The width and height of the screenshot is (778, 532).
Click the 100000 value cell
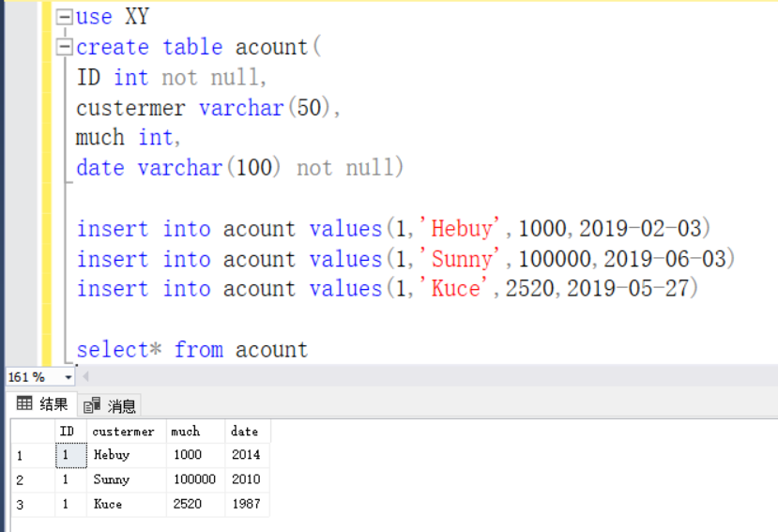coord(195,479)
